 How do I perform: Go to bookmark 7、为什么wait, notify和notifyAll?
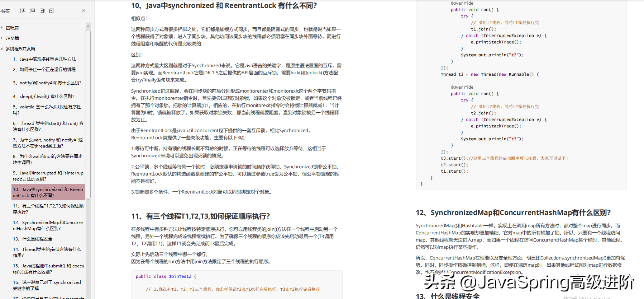click(48, 143)
